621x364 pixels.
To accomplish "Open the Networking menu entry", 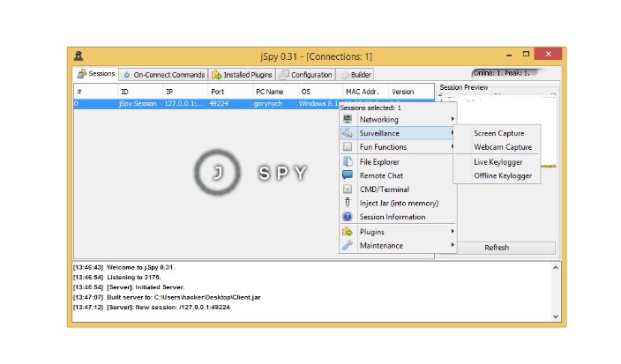I will [398, 119].
